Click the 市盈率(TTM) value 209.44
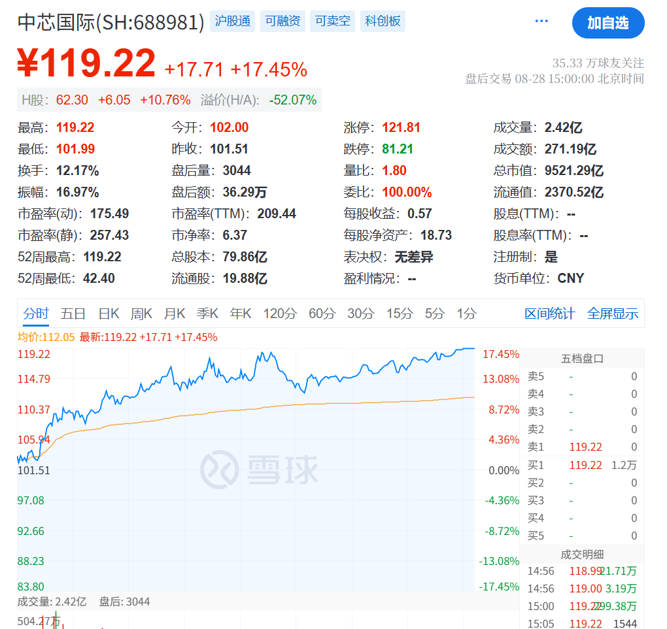 click(276, 214)
